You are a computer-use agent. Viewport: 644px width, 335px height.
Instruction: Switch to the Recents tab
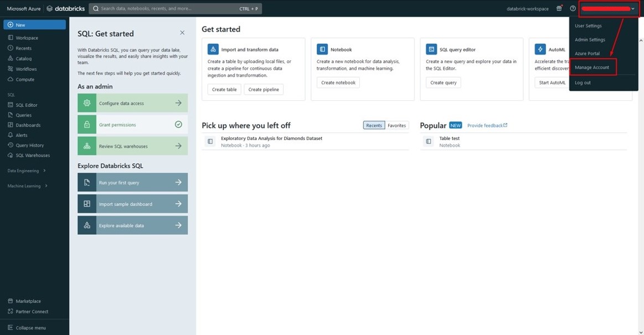(374, 126)
